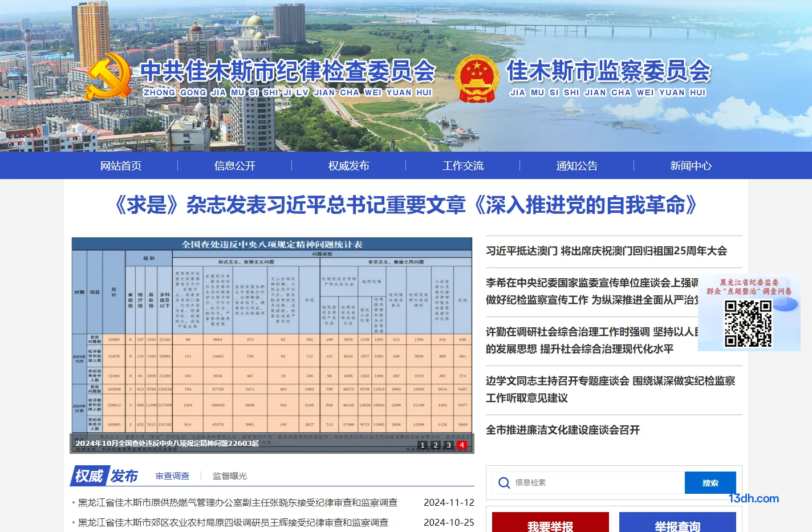Screen dimensions: 812x532
Task: Open 张晓东接受纪律审查 news item
Action: pyautogui.click(x=238, y=503)
